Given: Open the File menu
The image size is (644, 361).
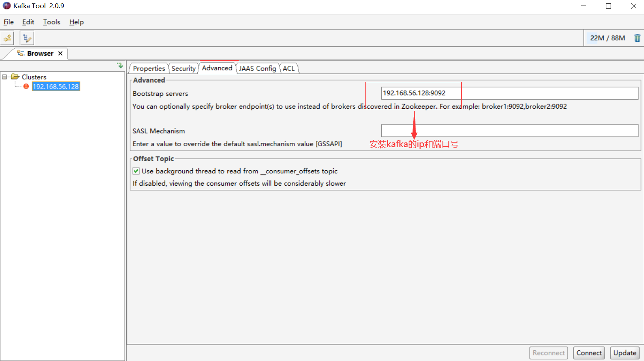Looking at the screenshot, I should (9, 22).
